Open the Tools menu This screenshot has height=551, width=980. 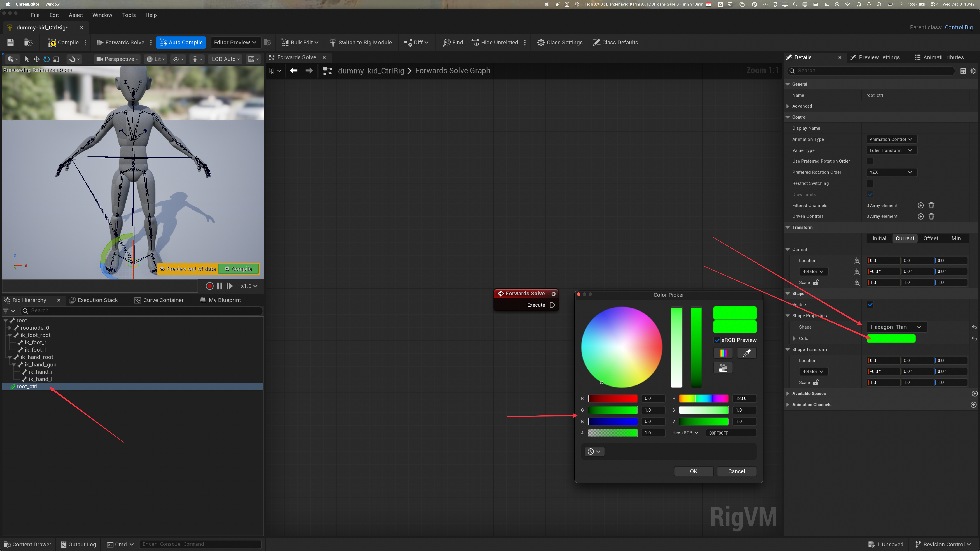(129, 15)
